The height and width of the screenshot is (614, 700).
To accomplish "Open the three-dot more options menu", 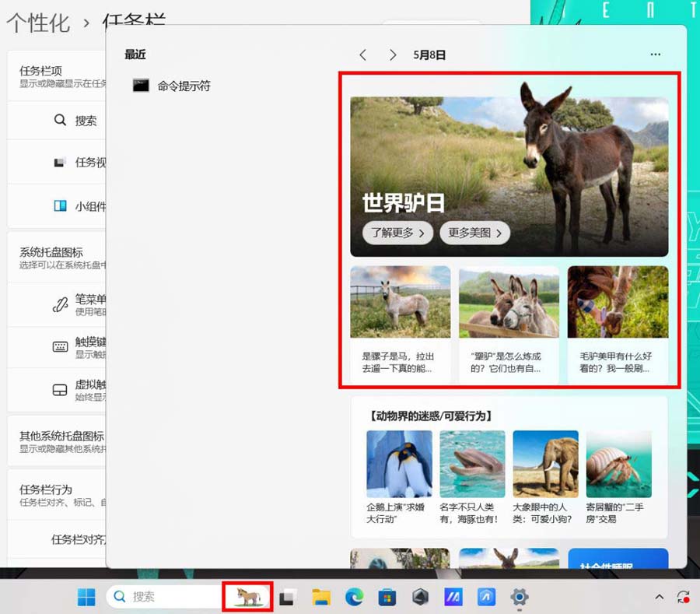I will [656, 55].
